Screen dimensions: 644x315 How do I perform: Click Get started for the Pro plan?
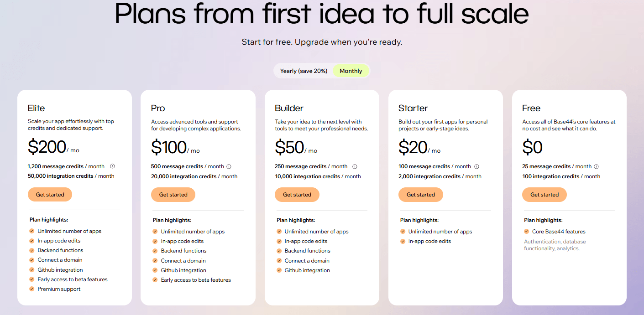tap(173, 194)
